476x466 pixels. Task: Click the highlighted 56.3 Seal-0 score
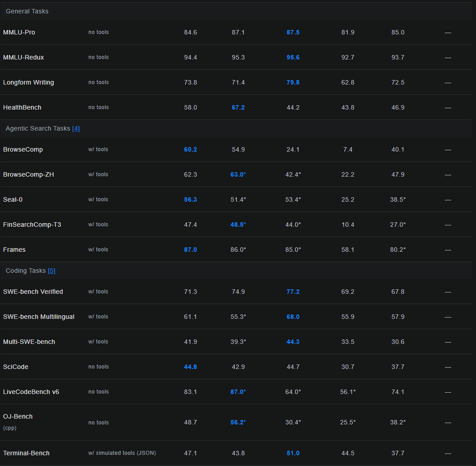[x=190, y=199]
